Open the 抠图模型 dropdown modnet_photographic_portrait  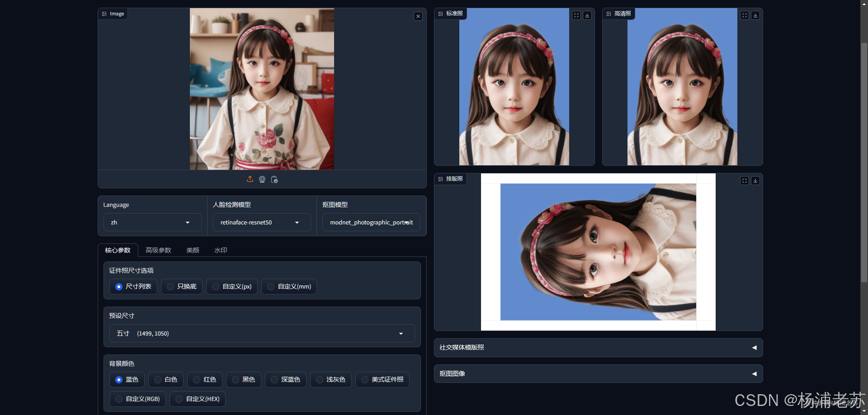pos(371,223)
